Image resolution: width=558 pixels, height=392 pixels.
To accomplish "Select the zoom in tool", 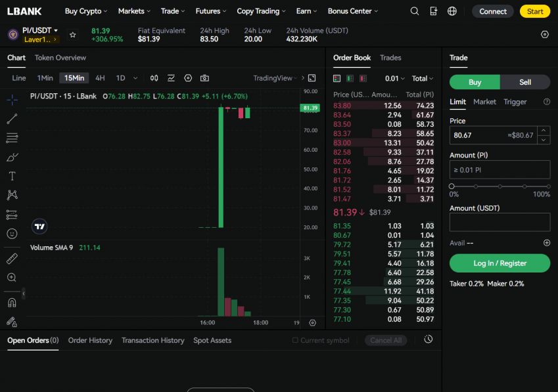I will (x=12, y=277).
